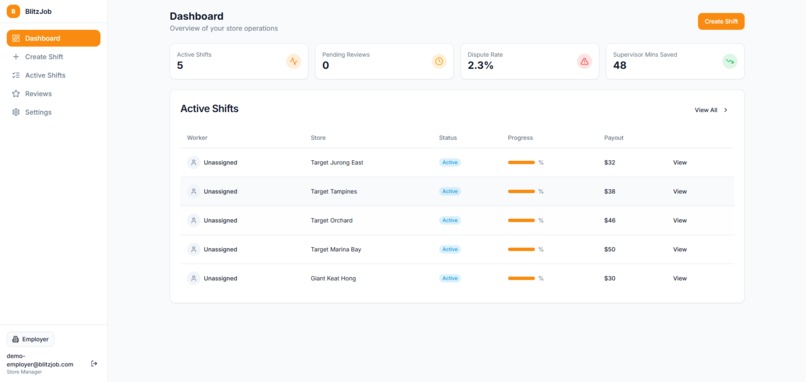Click progress bar for Giant Keat Hong
This screenshot has height=382, width=806.
[x=522, y=278]
